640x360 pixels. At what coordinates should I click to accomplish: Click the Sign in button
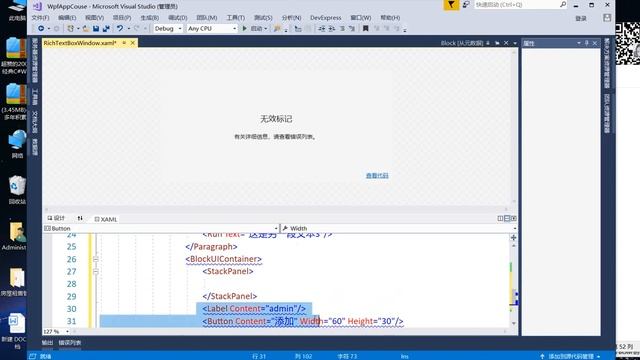coord(581,18)
